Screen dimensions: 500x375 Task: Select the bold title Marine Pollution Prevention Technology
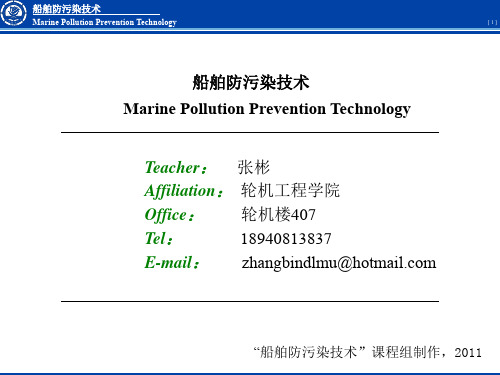[267, 109]
